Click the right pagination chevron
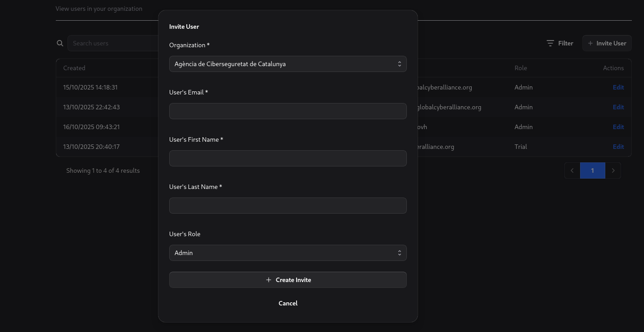Viewport: 644px width, 332px height. click(613, 170)
